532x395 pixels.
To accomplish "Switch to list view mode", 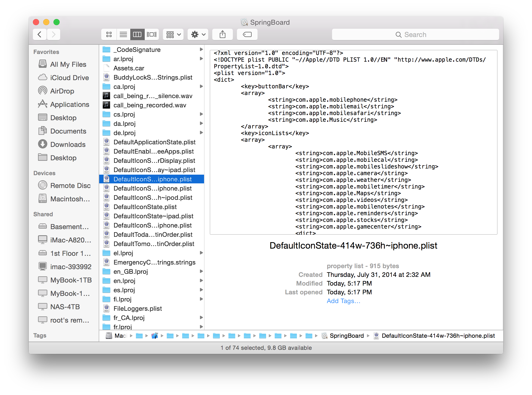I will [x=123, y=34].
